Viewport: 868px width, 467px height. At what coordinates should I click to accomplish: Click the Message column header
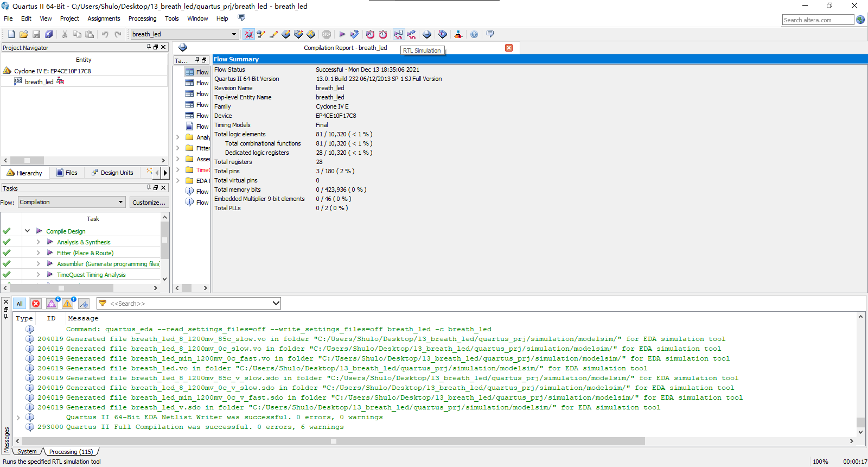pos(83,318)
